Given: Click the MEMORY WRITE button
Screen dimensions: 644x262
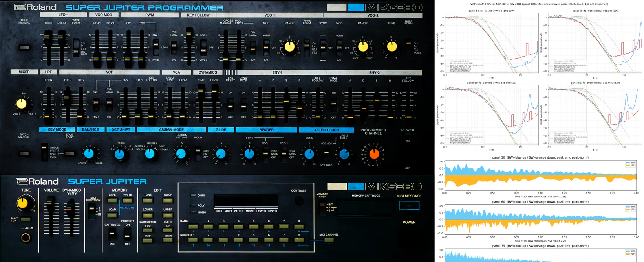Looking at the screenshot, I should click(x=127, y=201).
